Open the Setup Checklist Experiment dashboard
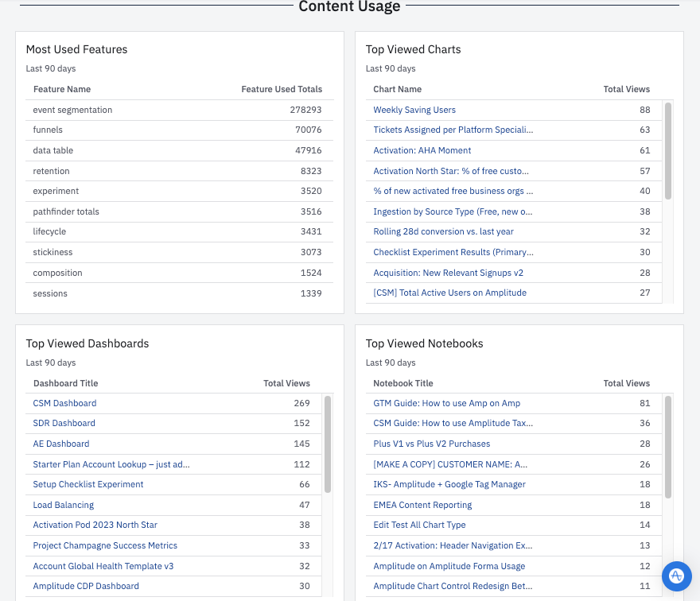 click(87, 484)
